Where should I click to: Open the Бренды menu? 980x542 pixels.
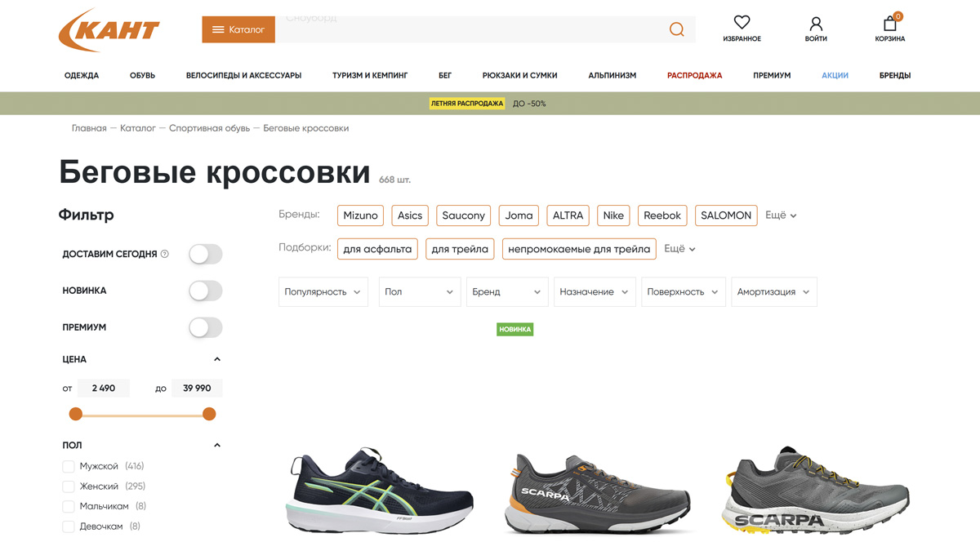(x=895, y=75)
